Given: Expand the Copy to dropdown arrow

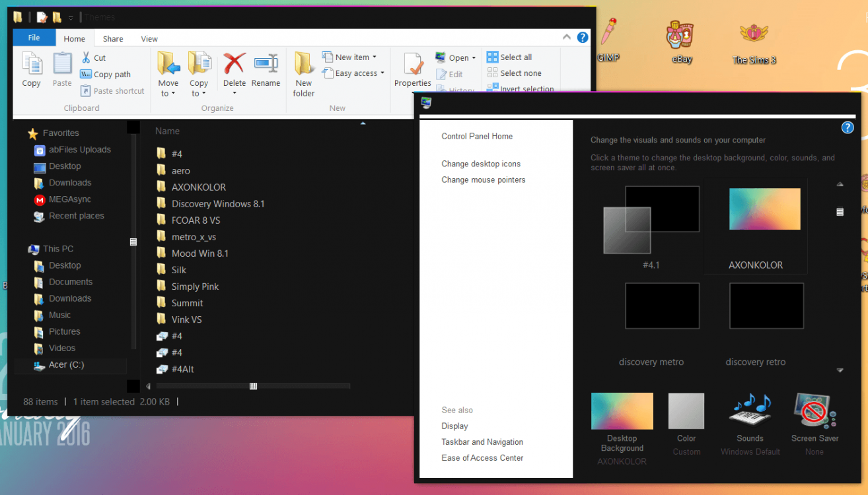Looking at the screenshot, I should 204,94.
